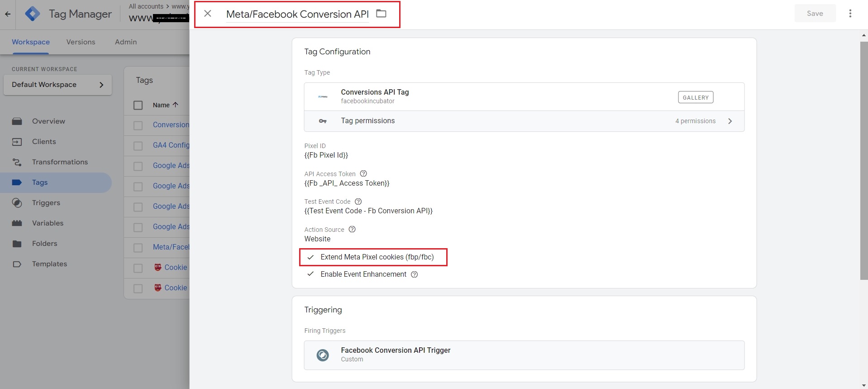Check the first Cookie row checkbox
The image size is (868, 389).
click(x=138, y=268)
